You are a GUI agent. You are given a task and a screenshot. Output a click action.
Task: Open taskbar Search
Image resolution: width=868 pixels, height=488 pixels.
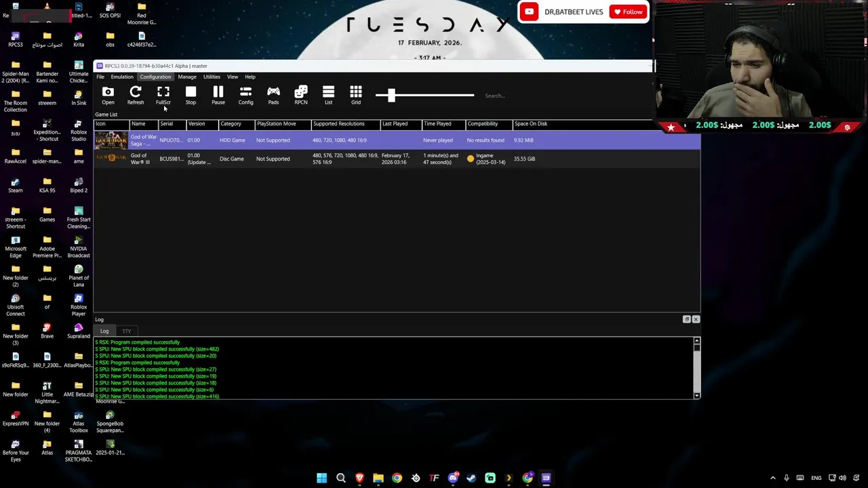pyautogui.click(x=341, y=478)
